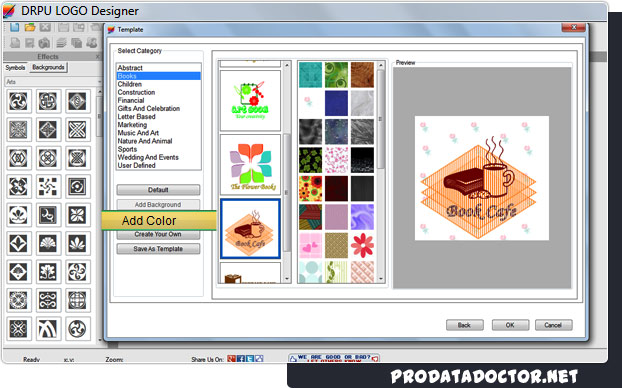Share on Twitter icon

[x=250, y=359]
